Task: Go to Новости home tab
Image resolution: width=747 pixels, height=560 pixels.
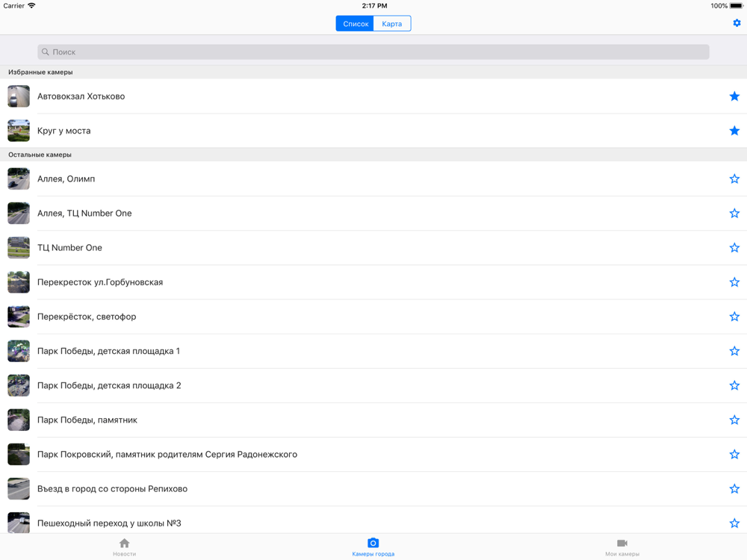Action: pyautogui.click(x=124, y=547)
